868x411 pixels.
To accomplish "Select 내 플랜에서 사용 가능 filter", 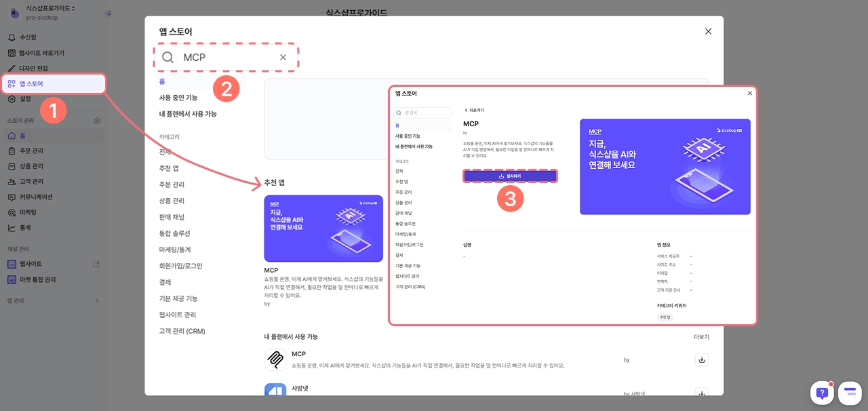I will [188, 114].
